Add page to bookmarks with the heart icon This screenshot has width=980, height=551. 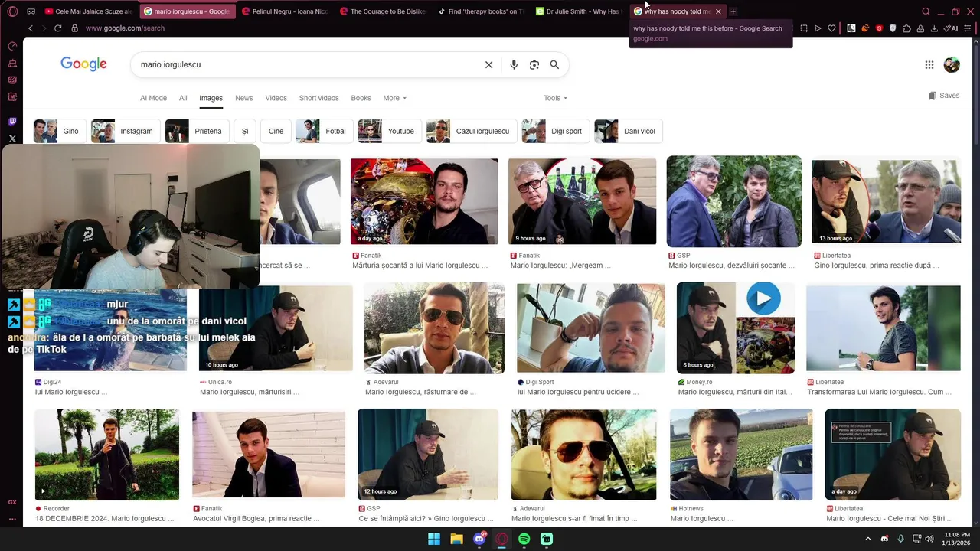[x=832, y=28]
